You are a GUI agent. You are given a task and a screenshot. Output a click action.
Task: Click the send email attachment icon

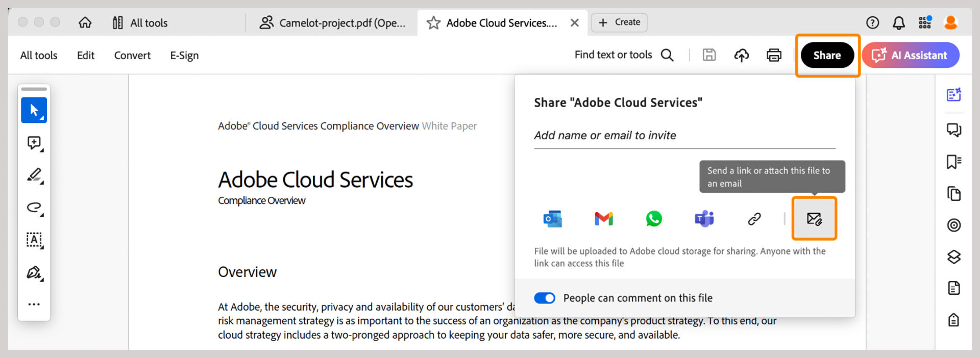(x=814, y=219)
